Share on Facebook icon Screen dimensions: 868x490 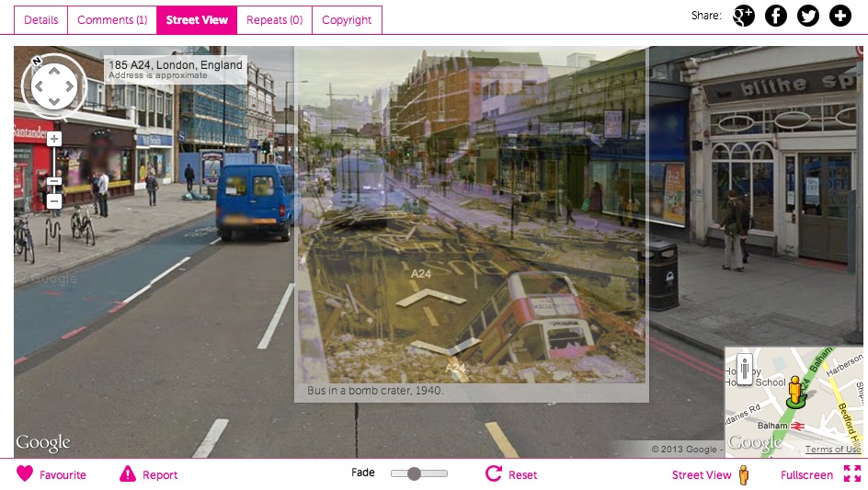(x=775, y=16)
